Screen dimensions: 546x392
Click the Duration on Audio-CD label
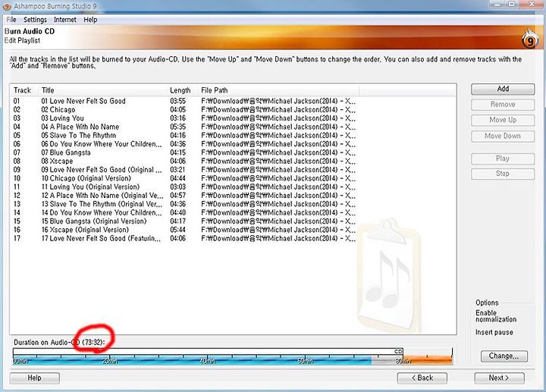click(x=59, y=343)
